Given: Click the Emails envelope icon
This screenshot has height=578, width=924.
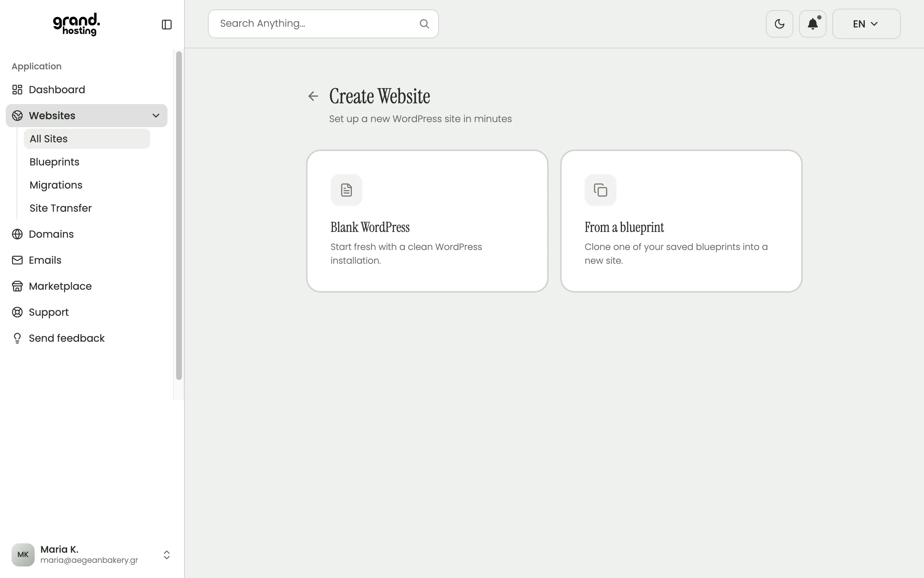Looking at the screenshot, I should (x=17, y=260).
